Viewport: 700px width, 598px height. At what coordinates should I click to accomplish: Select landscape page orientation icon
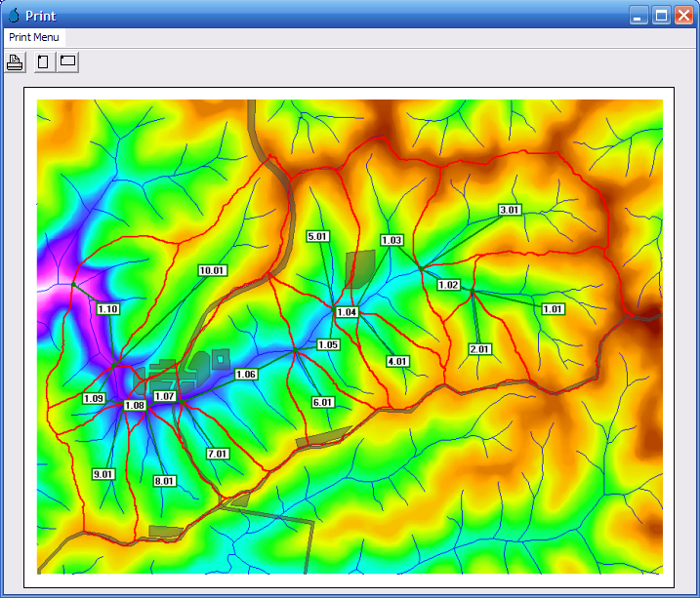pyautogui.click(x=67, y=62)
